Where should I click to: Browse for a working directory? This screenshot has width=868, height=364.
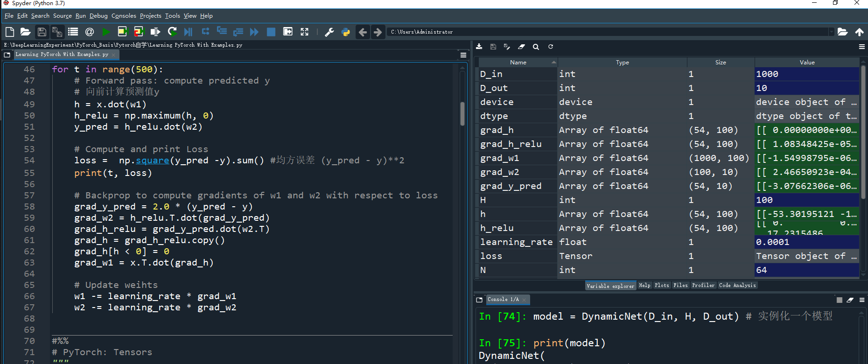click(x=842, y=32)
